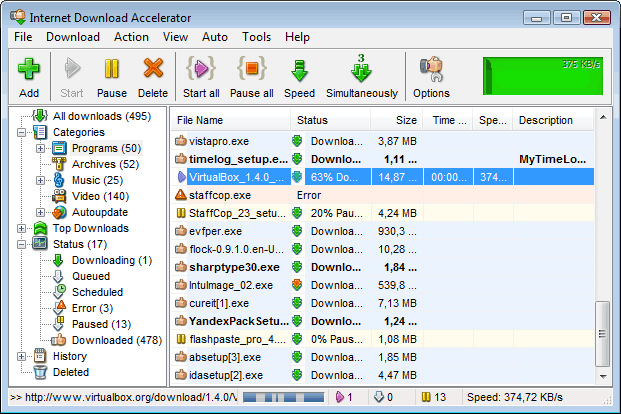Select the Scheduled status filter
This screenshot has width=621, height=414.
click(x=97, y=292)
